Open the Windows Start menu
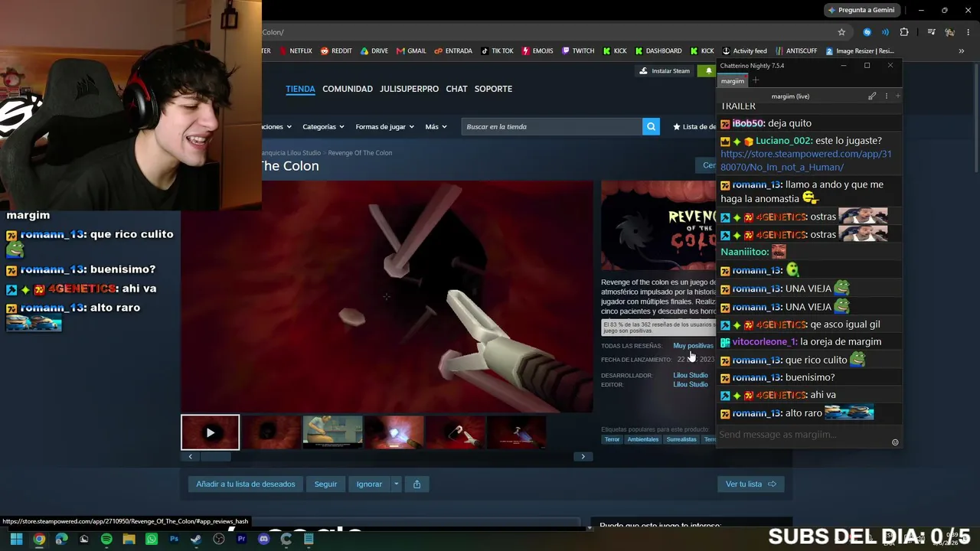 click(16, 539)
